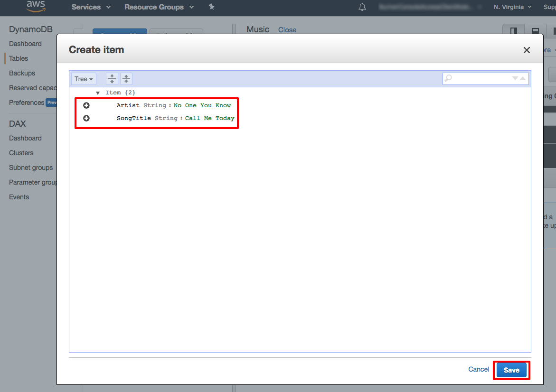
Task: Click the expand all nodes icon
Action: (112, 78)
